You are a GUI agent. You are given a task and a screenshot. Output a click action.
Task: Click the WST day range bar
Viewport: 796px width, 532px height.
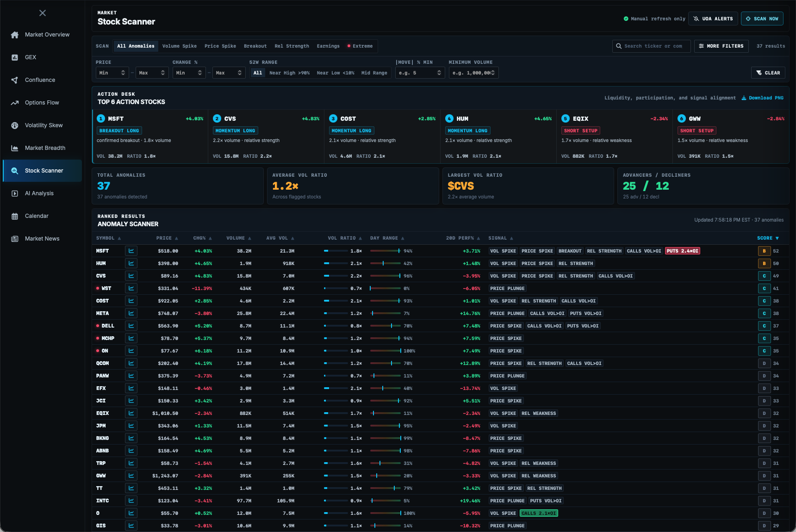pos(386,288)
